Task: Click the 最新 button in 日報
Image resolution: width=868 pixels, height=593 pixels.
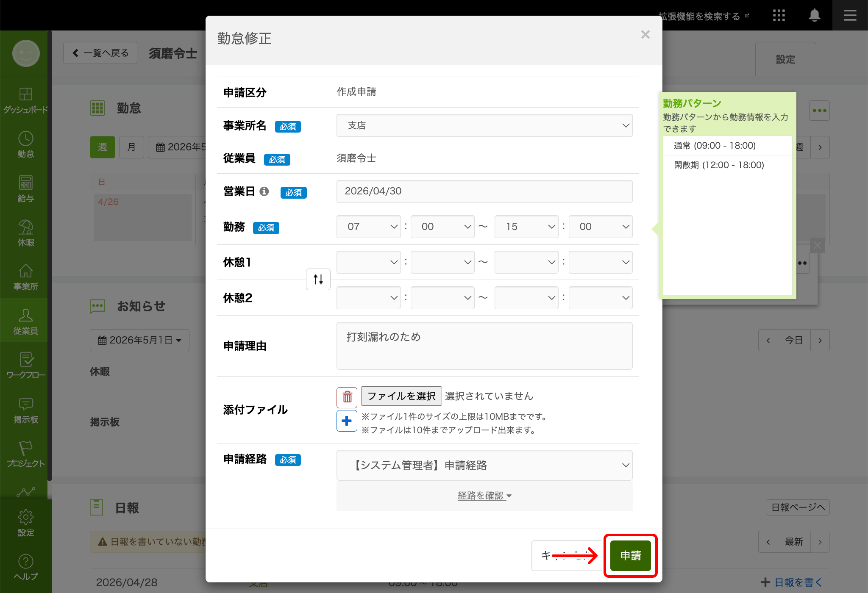Action: [x=793, y=542]
